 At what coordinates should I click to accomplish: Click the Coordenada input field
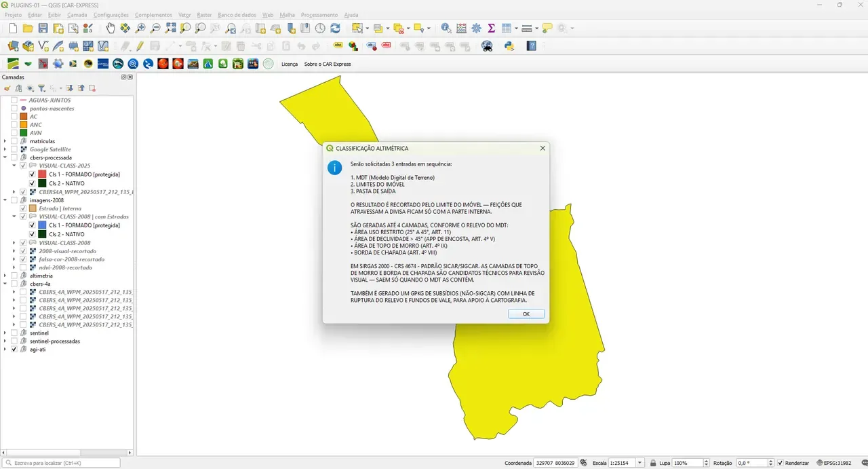555,463
